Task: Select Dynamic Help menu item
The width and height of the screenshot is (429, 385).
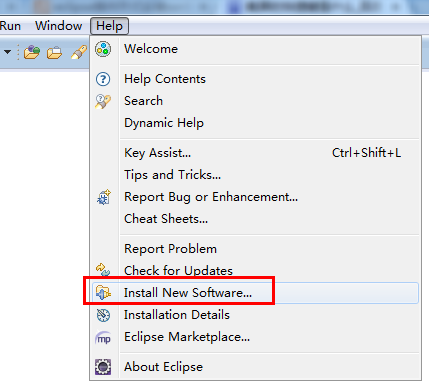Action: coord(255,123)
